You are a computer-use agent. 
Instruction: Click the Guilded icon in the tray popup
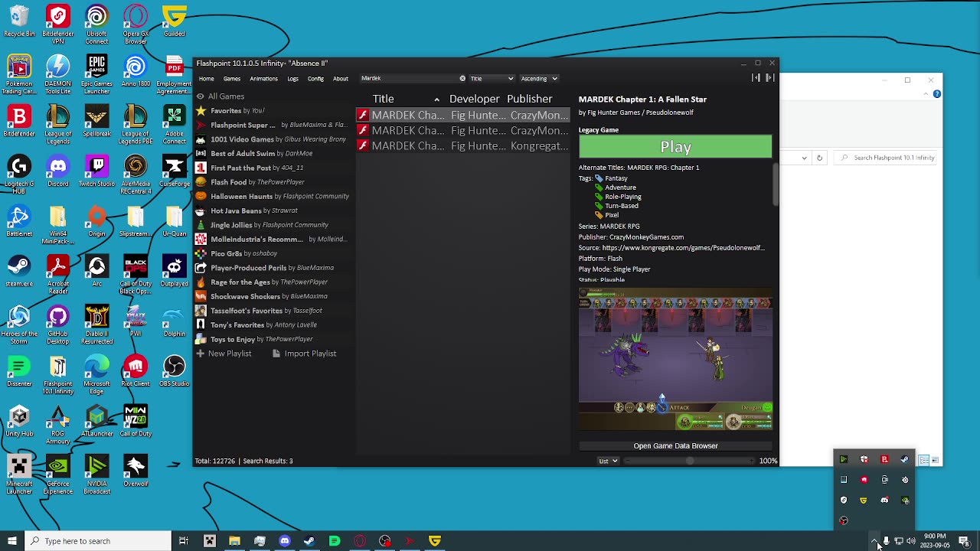click(x=864, y=500)
